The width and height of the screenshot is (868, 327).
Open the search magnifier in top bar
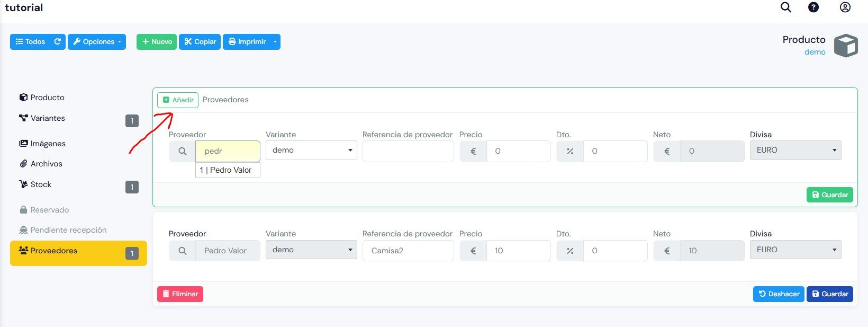tap(786, 7)
